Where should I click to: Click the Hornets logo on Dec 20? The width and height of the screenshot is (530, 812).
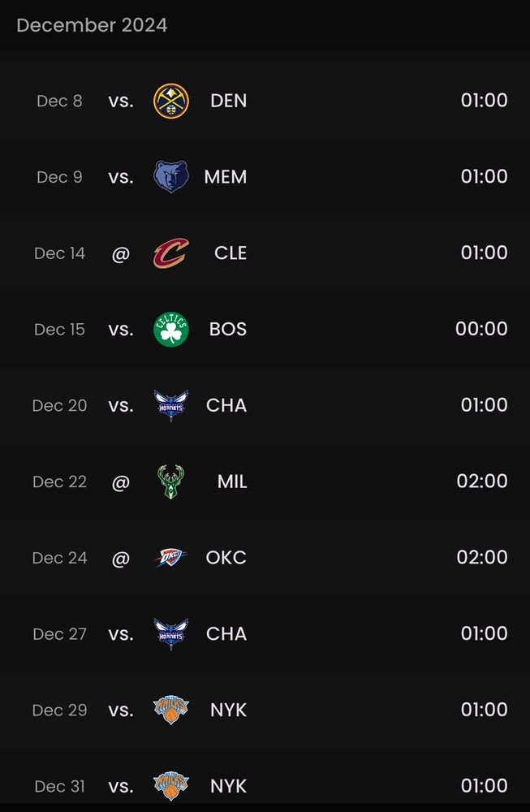tap(170, 405)
